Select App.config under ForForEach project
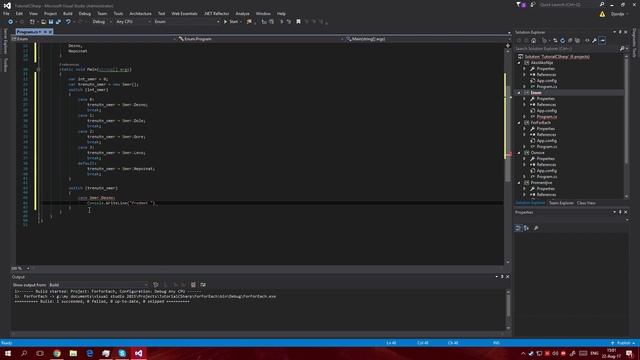 point(547,141)
